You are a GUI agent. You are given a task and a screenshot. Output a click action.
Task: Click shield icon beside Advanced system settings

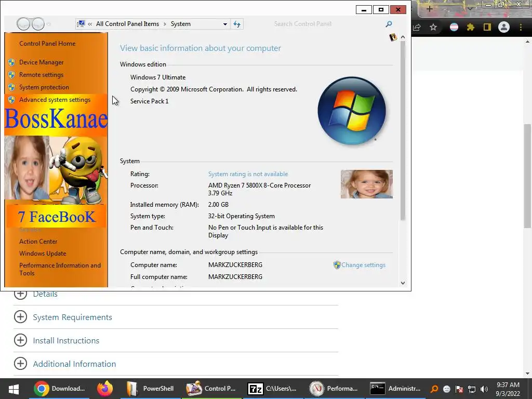tap(11, 100)
